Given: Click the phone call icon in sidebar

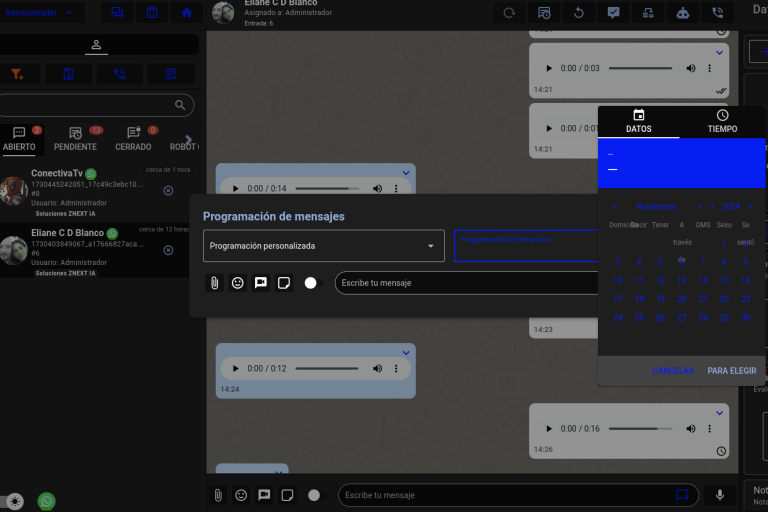Looking at the screenshot, I should pyautogui.click(x=120, y=74).
